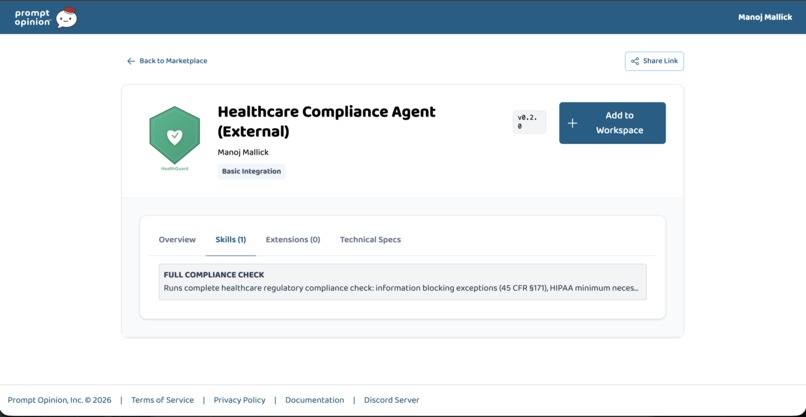Click the Basic Integration tag

(x=251, y=171)
